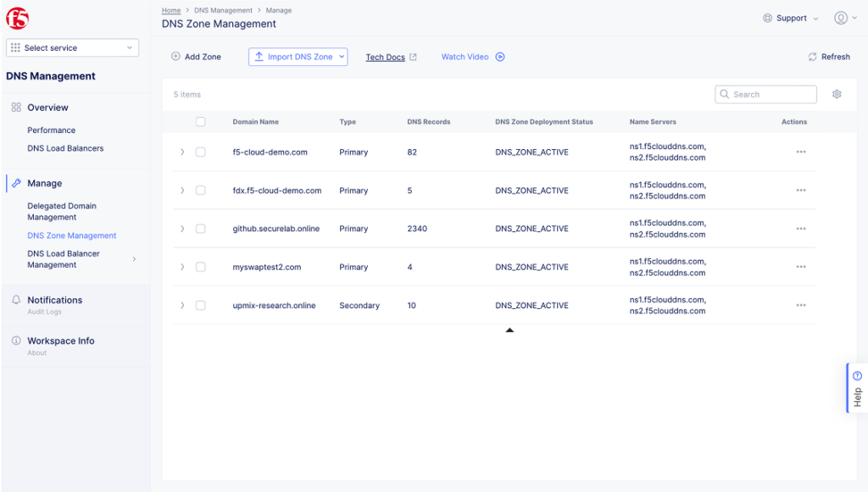868x492 pixels.
Task: Click the Tech Docs external link icon
Action: (413, 57)
